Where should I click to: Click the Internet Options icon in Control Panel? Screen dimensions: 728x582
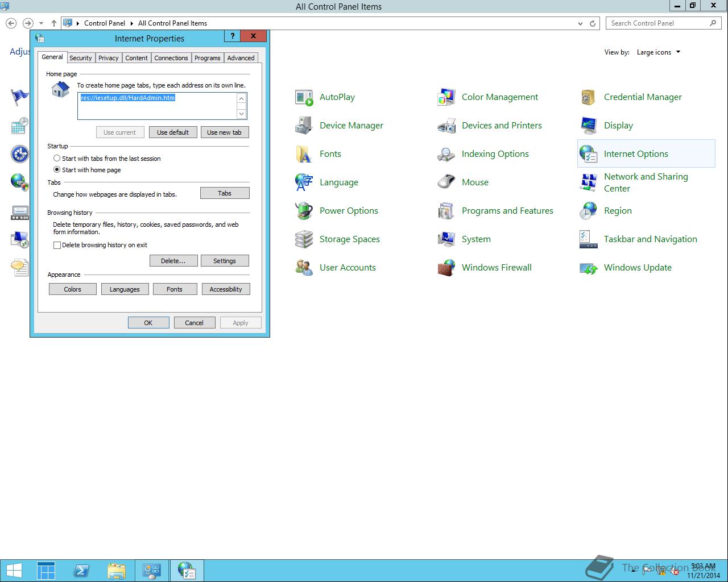click(589, 154)
